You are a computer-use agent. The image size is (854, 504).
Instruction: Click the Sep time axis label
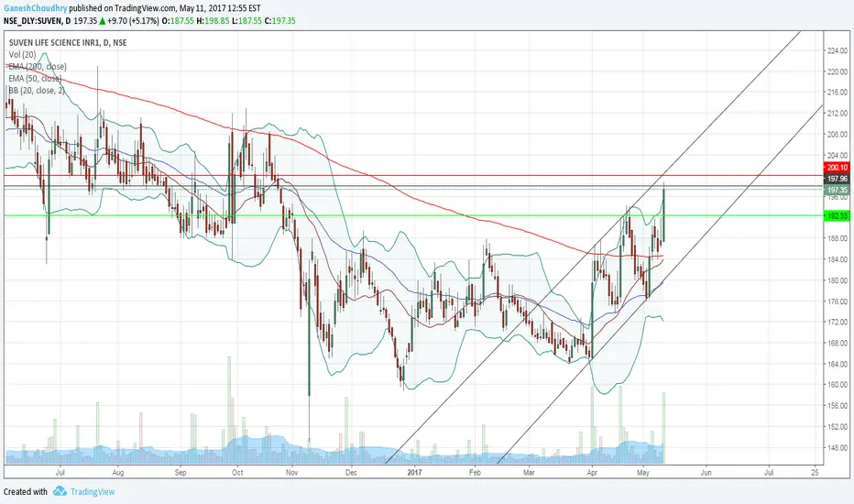coord(181,473)
